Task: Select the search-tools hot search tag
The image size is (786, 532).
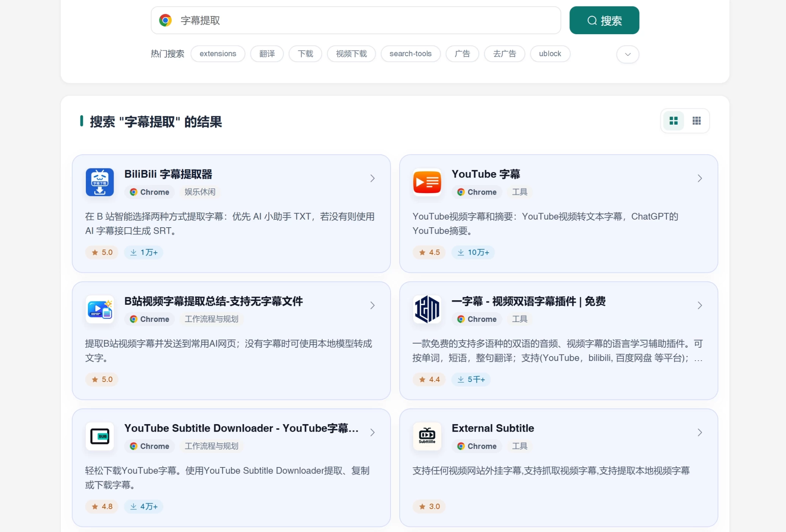Action: pos(410,54)
